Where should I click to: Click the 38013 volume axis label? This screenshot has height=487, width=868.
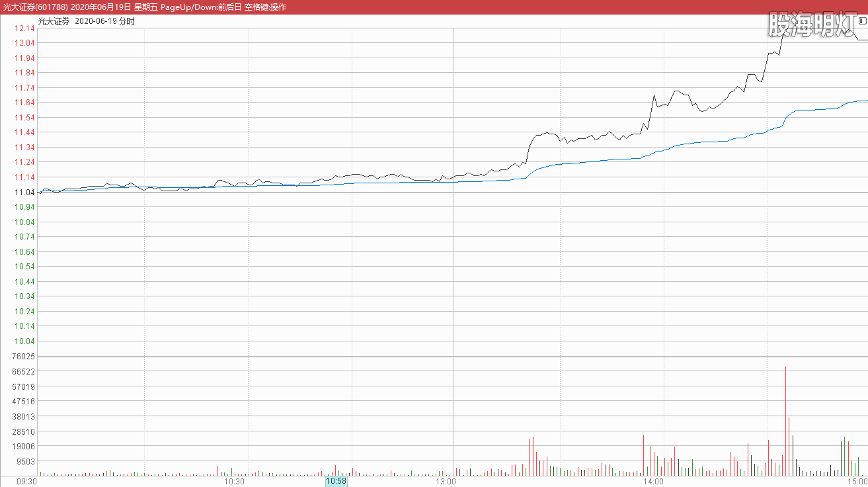[24, 417]
